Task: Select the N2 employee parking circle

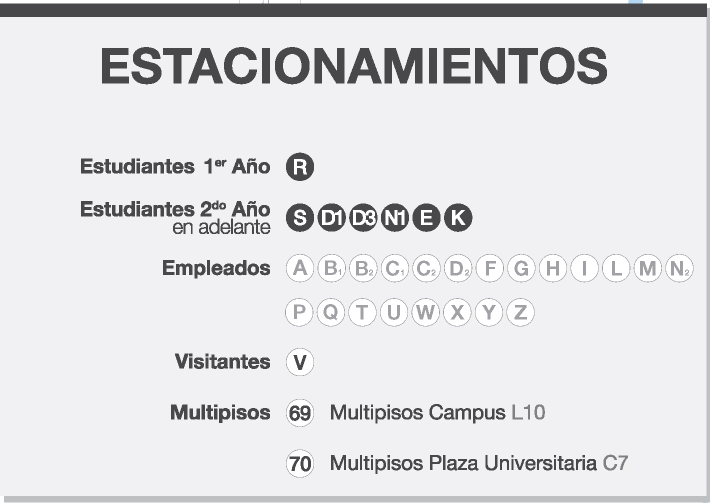Action: tap(679, 268)
